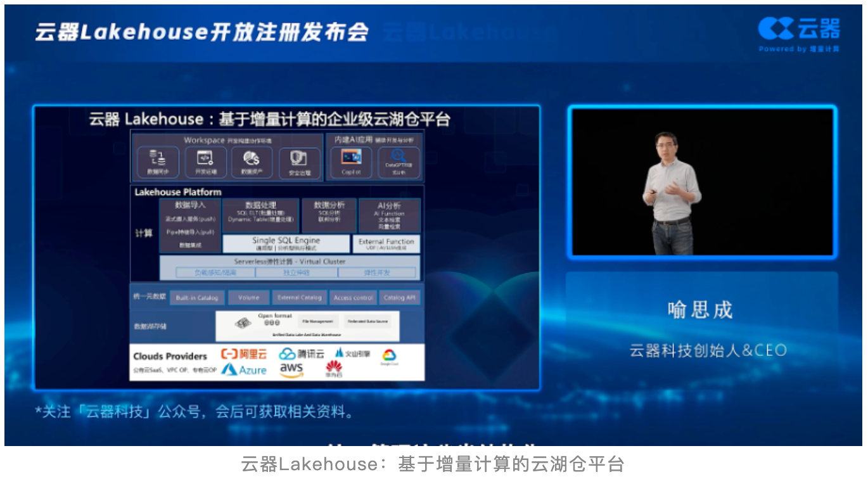Screen dimensions: 868x479
Task: Click the Huawei Cloud red logo
Action: tap(334, 369)
